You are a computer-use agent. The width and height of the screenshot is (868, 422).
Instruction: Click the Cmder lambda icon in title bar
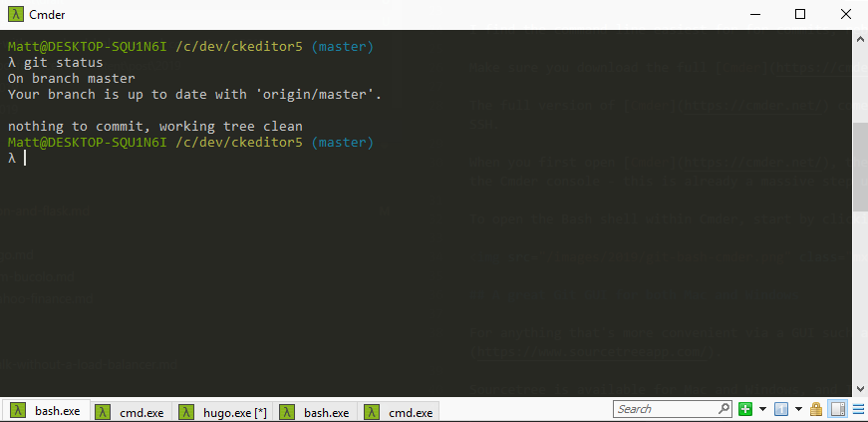coord(16,14)
